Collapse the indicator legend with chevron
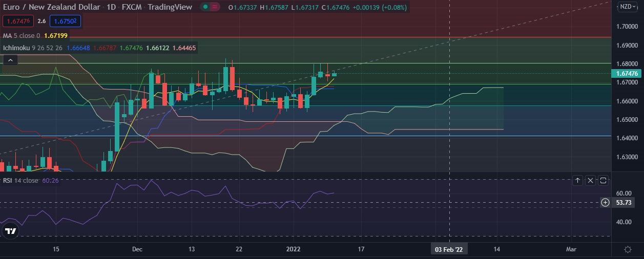Viewport: 644px width, 259px height. click(10, 60)
